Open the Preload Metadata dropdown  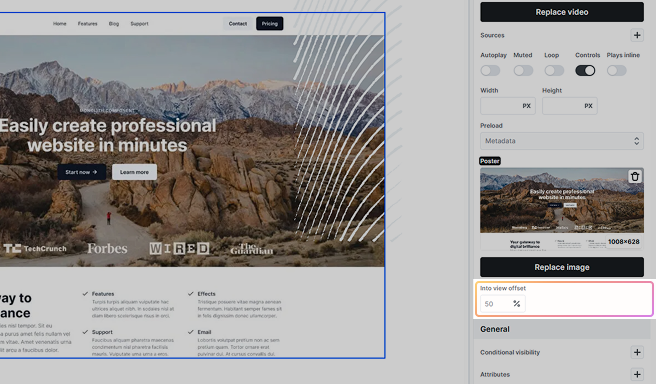[562, 141]
